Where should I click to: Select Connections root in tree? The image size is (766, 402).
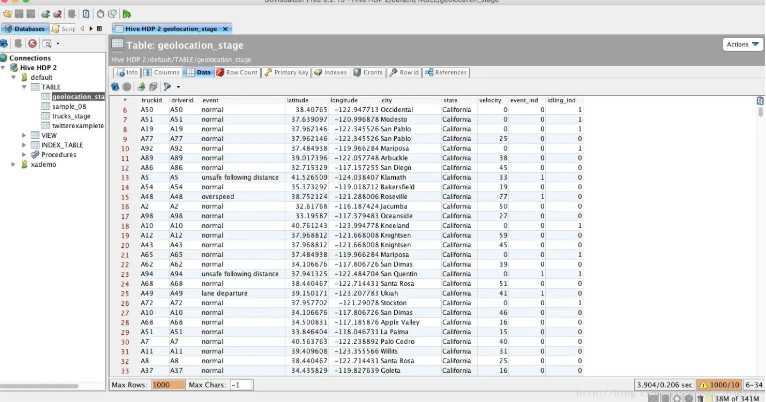[x=30, y=58]
